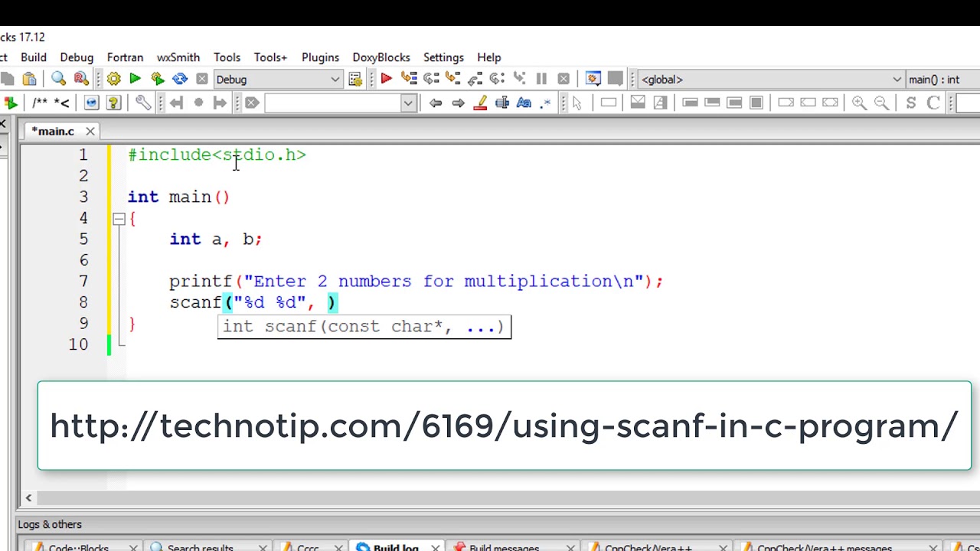Click the printf statement on line 7
Screen dimensions: 980x551
[416, 282]
